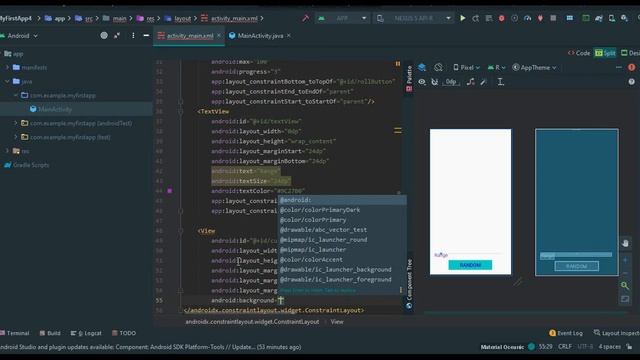Click the red error warning icon in design panel
Image resolution: width=640 pixels, height=360 pixels.
pos(631,67)
